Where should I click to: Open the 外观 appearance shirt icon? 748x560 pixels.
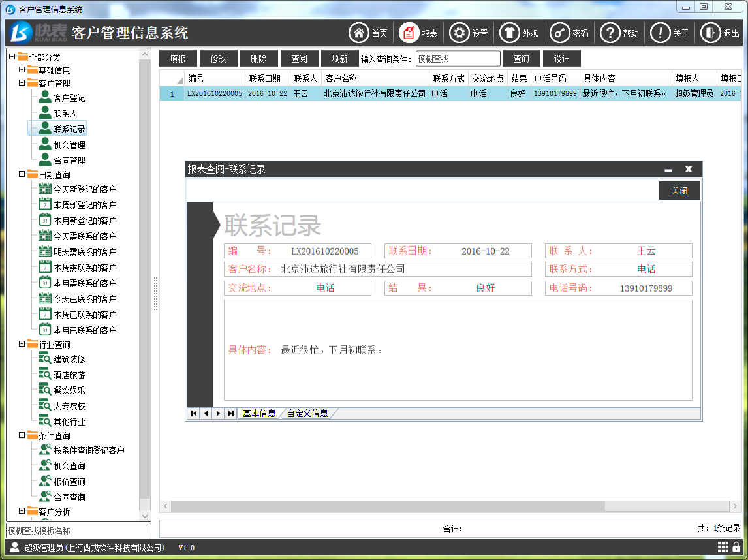pyautogui.click(x=510, y=33)
